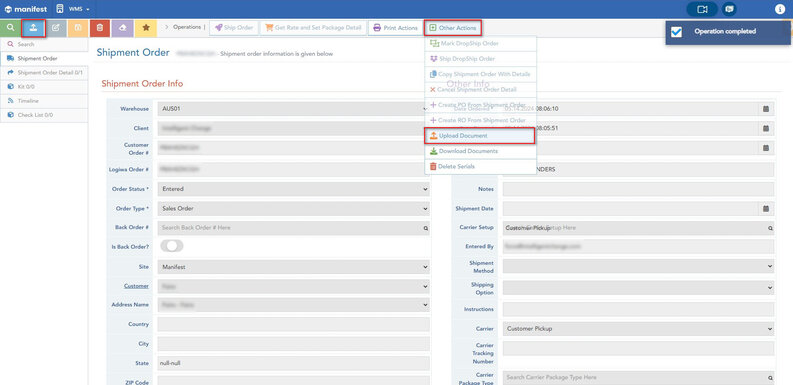Select Download Documents menu item
The image size is (793, 385).
(x=480, y=151)
